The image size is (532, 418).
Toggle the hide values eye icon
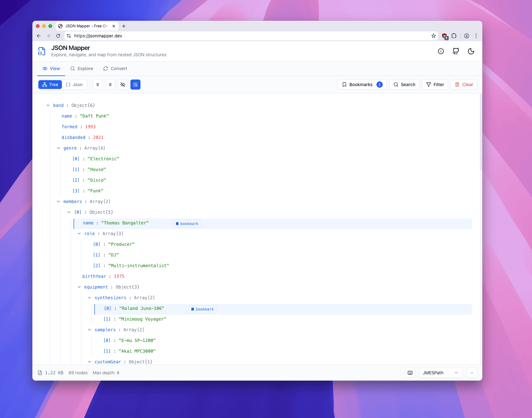pos(123,85)
